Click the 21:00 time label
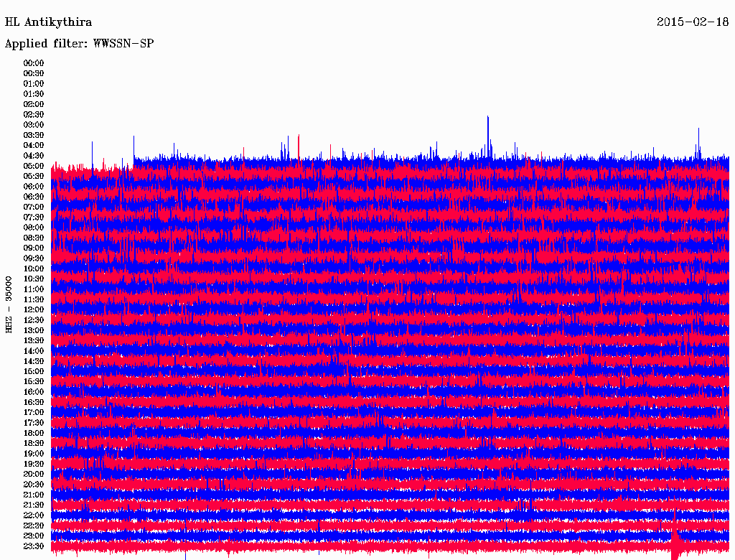 click(x=34, y=495)
